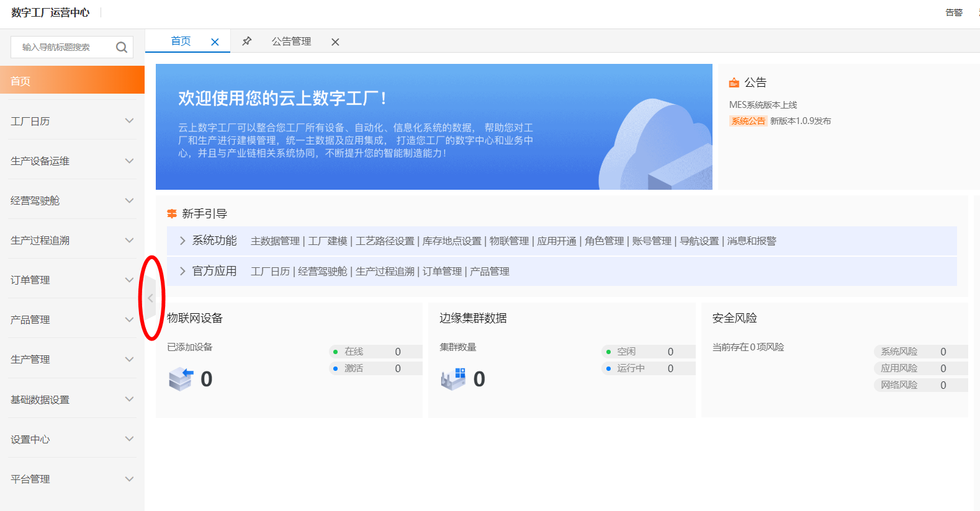Click the pin icon beside 公告管理 tab
Image resolution: width=980 pixels, height=511 pixels.
click(247, 41)
